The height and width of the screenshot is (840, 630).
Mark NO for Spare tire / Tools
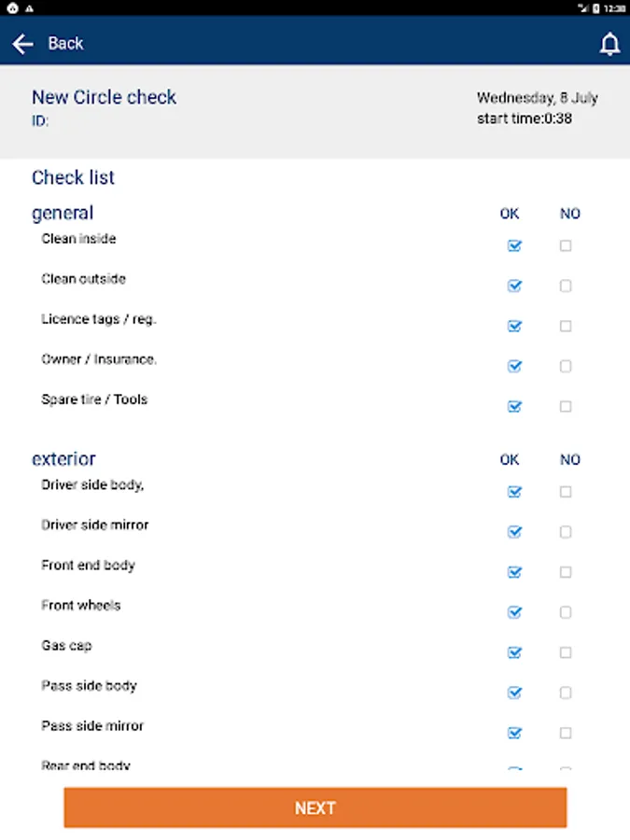566,407
